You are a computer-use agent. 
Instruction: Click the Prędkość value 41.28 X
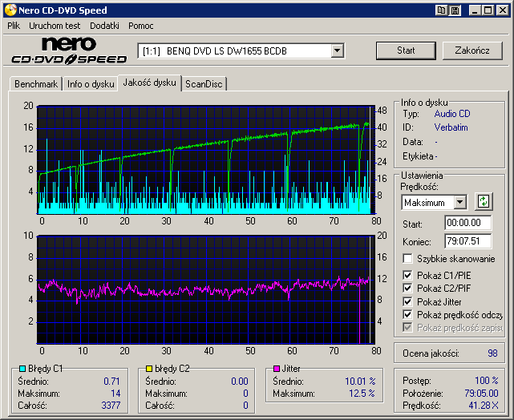click(484, 406)
